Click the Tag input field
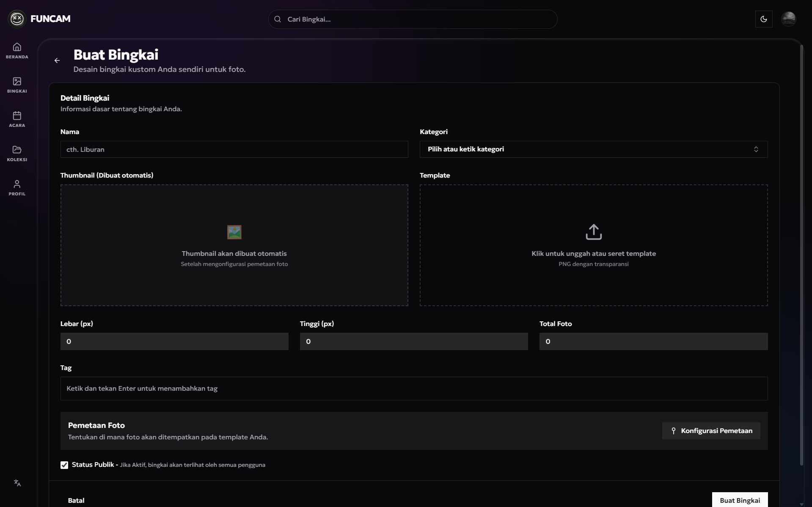The width and height of the screenshot is (812, 507). click(x=413, y=388)
